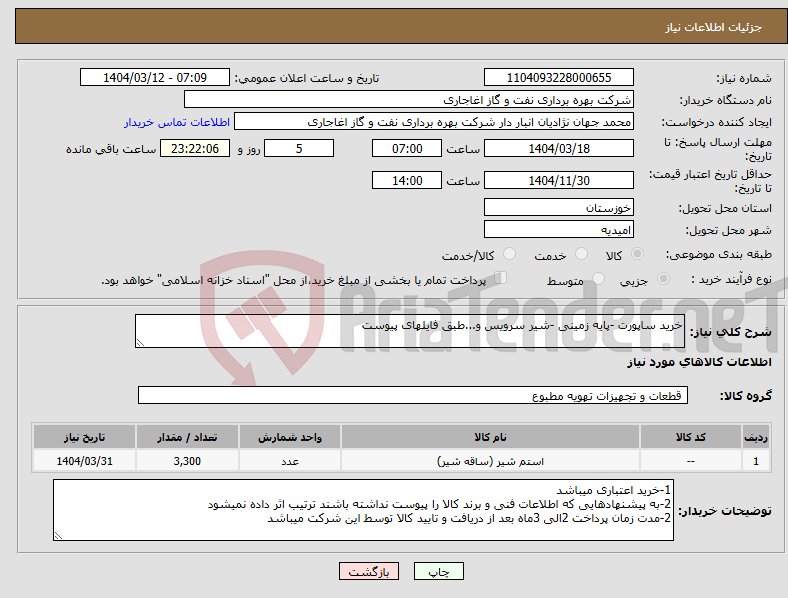Click the price validity date 1404/11/30
788x598 pixels.
coord(558,180)
